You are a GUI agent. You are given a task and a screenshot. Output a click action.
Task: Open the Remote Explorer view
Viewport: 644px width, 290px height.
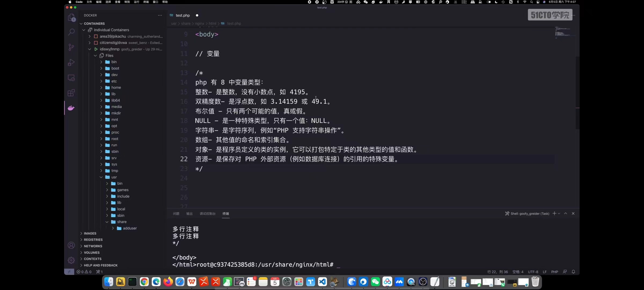(x=71, y=78)
